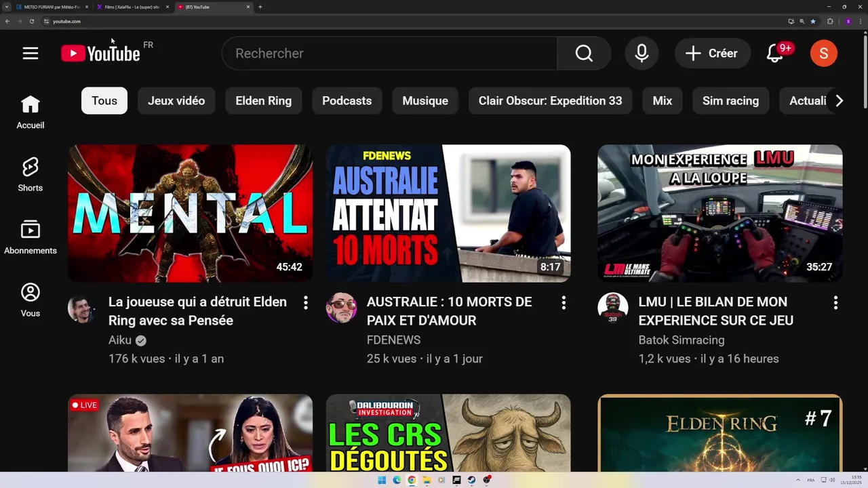Open the LIVE video thumbnail

(191, 433)
